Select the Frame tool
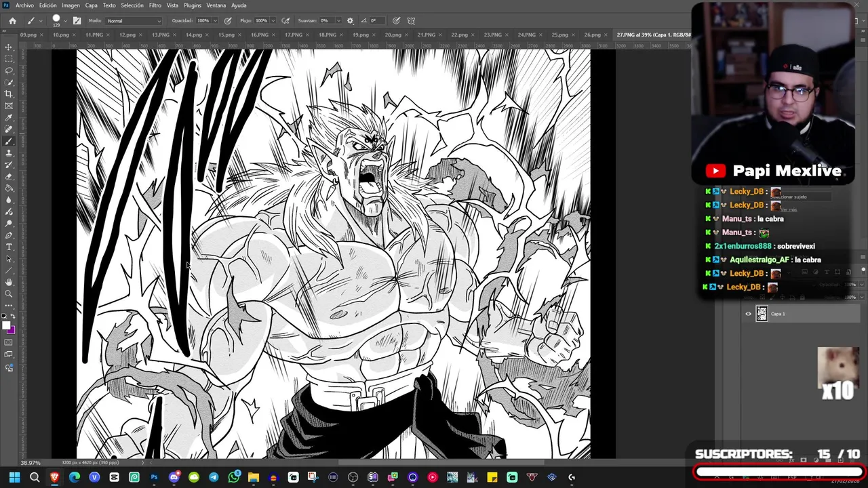The width and height of the screenshot is (868, 488). point(9,106)
